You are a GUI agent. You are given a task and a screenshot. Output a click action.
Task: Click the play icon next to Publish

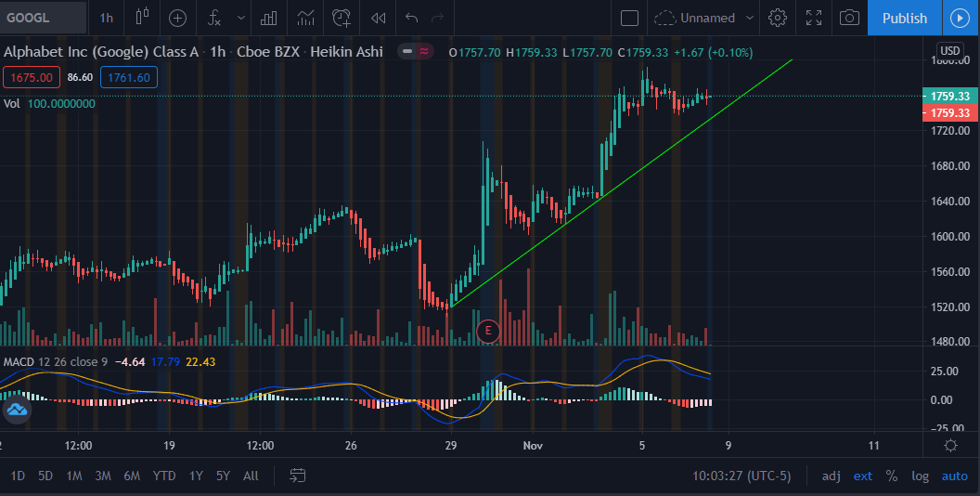pyautogui.click(x=961, y=19)
